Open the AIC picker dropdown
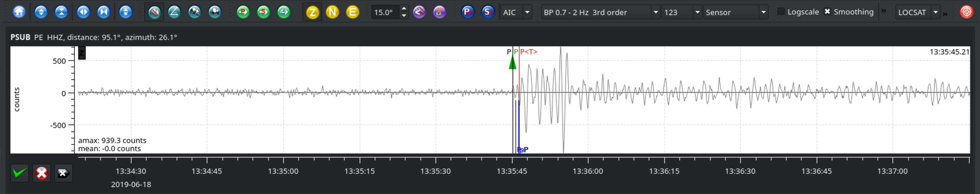The height and width of the screenshot is (194, 980). 516,12
